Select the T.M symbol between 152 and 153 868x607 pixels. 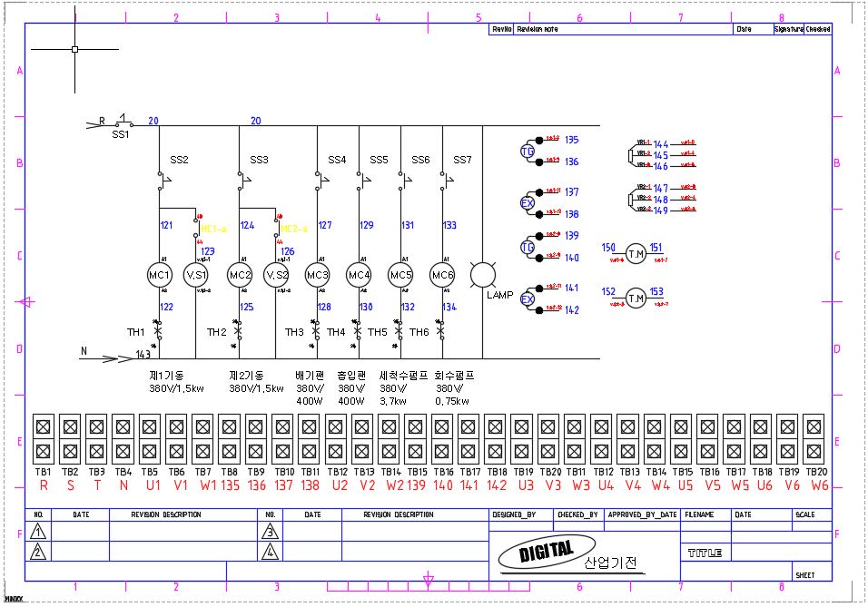pyautogui.click(x=636, y=299)
